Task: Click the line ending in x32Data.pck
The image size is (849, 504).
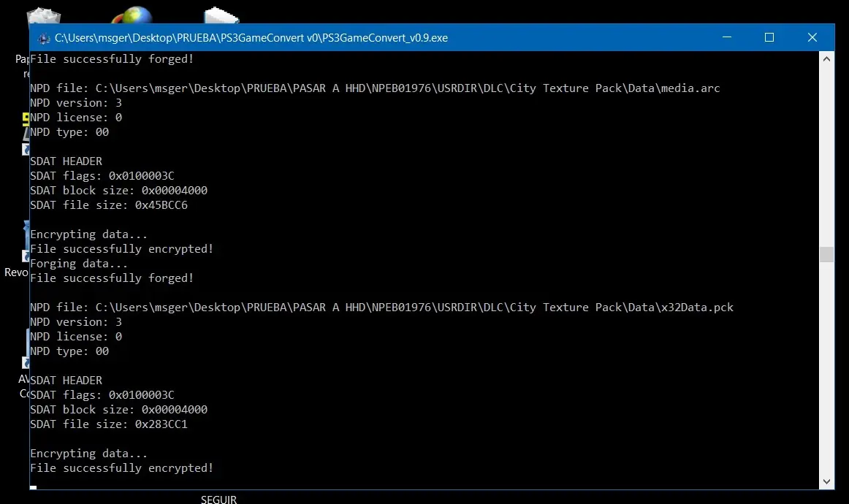Action: tap(381, 308)
